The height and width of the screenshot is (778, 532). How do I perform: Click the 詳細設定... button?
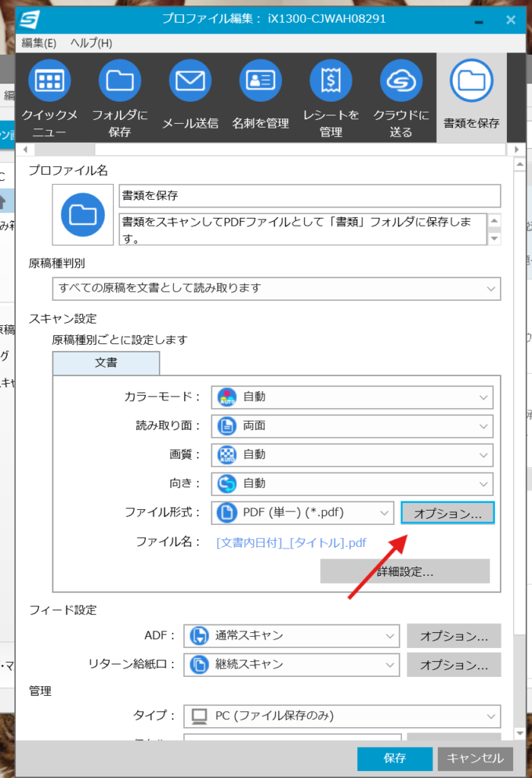404,571
